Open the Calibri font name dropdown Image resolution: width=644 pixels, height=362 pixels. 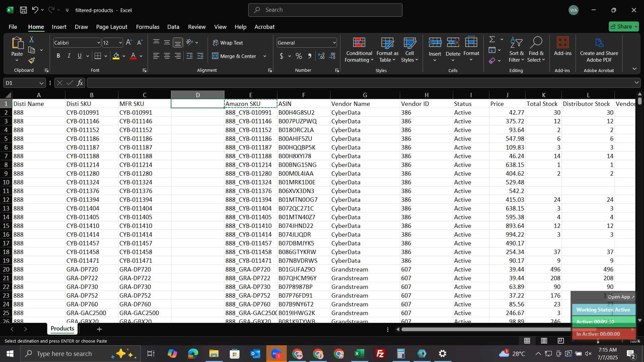point(99,43)
